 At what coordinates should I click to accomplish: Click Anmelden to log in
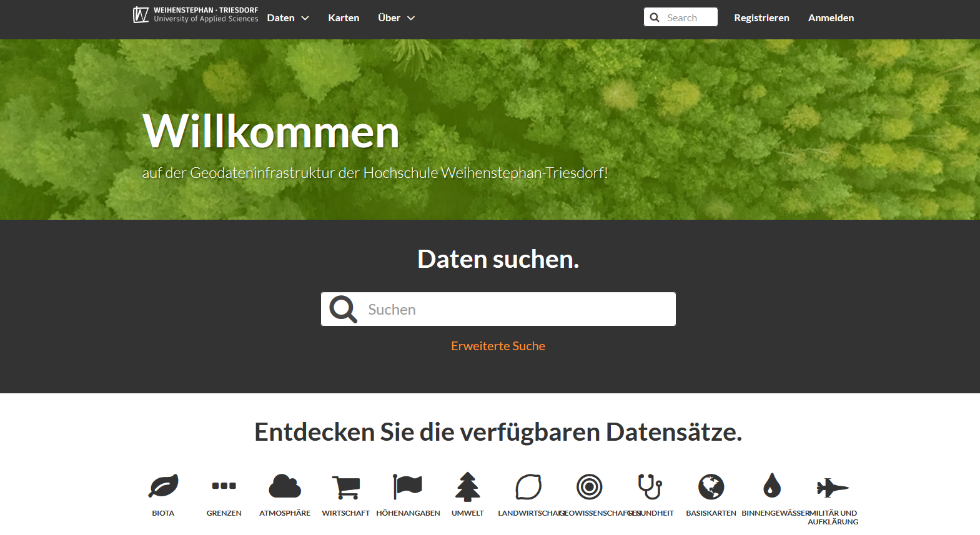pos(831,18)
